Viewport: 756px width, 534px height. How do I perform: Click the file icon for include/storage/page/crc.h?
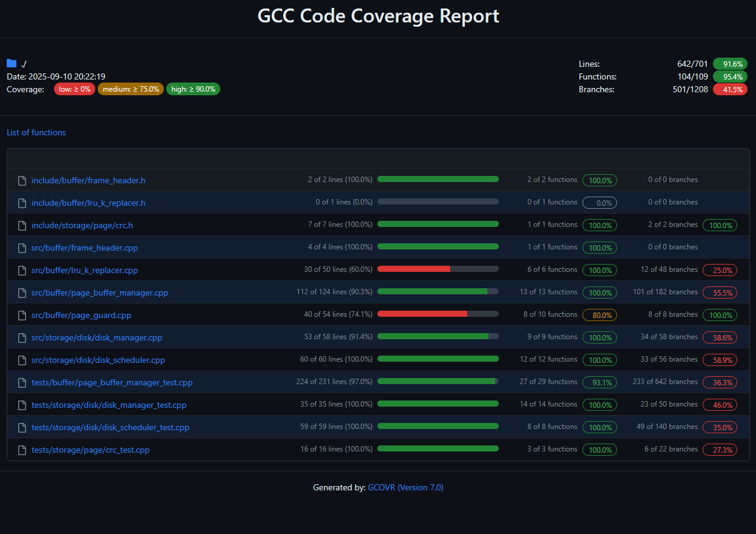pos(22,225)
